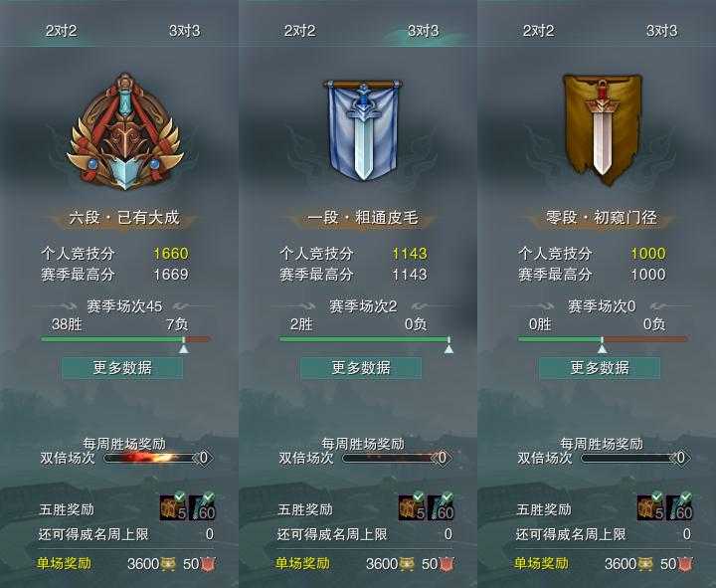
Task: Click the 3600 coin icon in left panel
Action: click(x=168, y=564)
